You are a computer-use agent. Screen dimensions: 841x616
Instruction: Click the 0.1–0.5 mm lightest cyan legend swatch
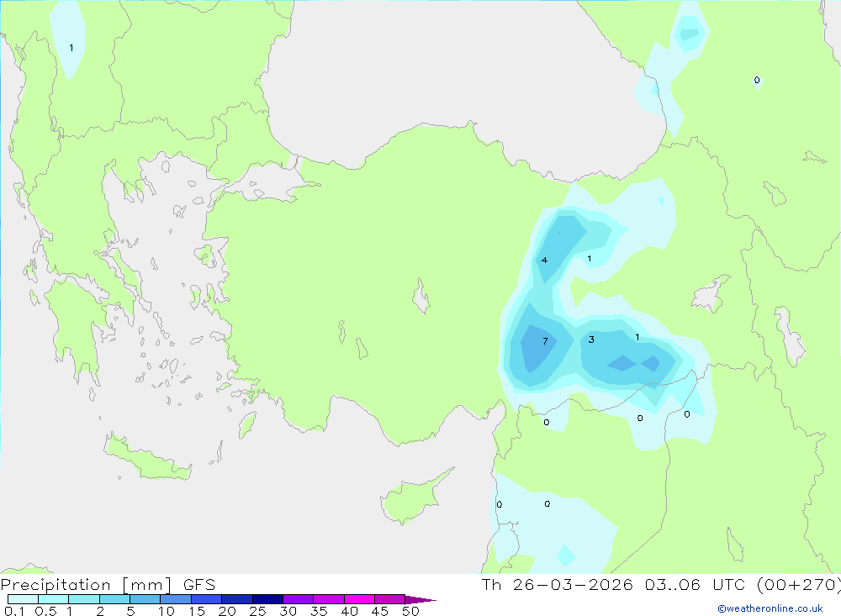coord(23,599)
